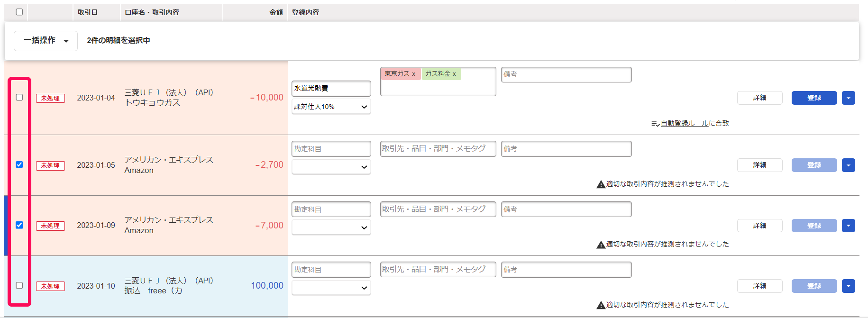Uncheck the 2023-01-05 Amazon row checkbox
Image resolution: width=868 pixels, height=318 pixels.
pos(19,164)
